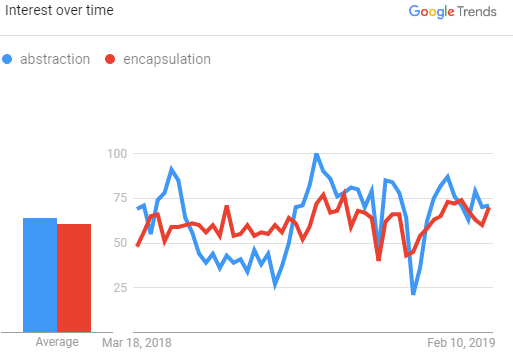Image resolution: width=513 pixels, height=362 pixels.
Task: Click the blue line's first peak near 90
Action: click(x=172, y=169)
